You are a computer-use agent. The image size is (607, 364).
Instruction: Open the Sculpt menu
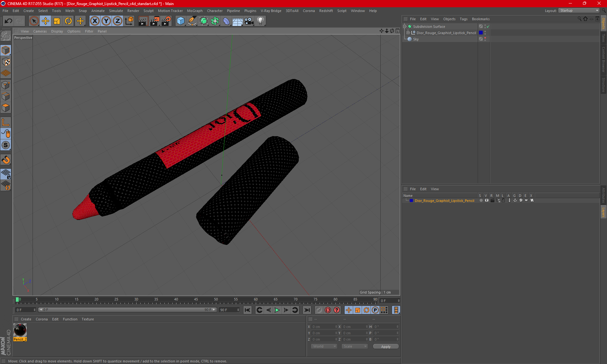148,11
